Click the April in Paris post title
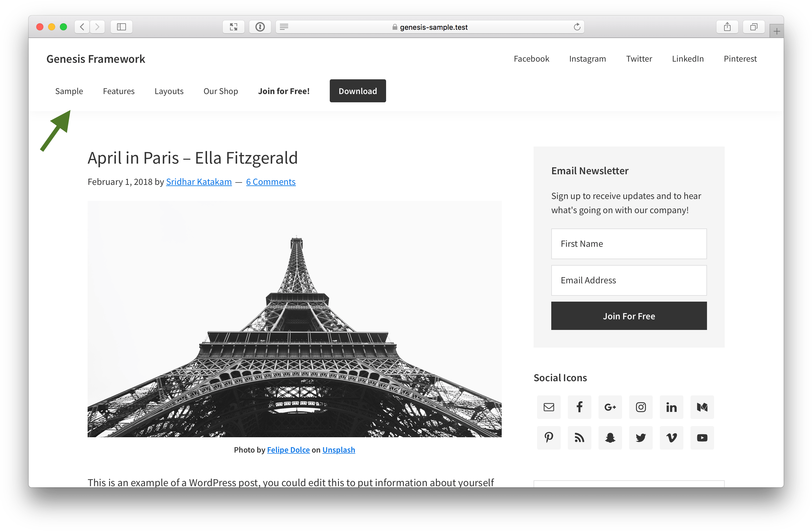 (x=193, y=158)
